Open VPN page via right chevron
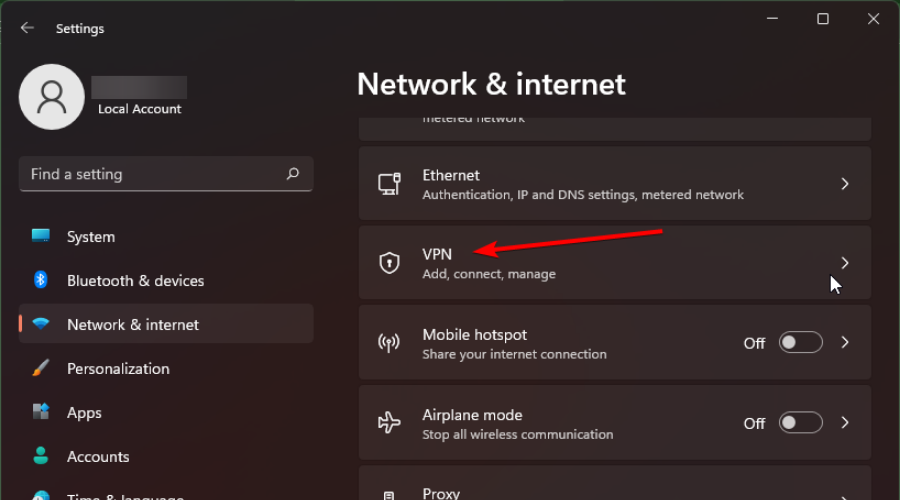 point(845,263)
